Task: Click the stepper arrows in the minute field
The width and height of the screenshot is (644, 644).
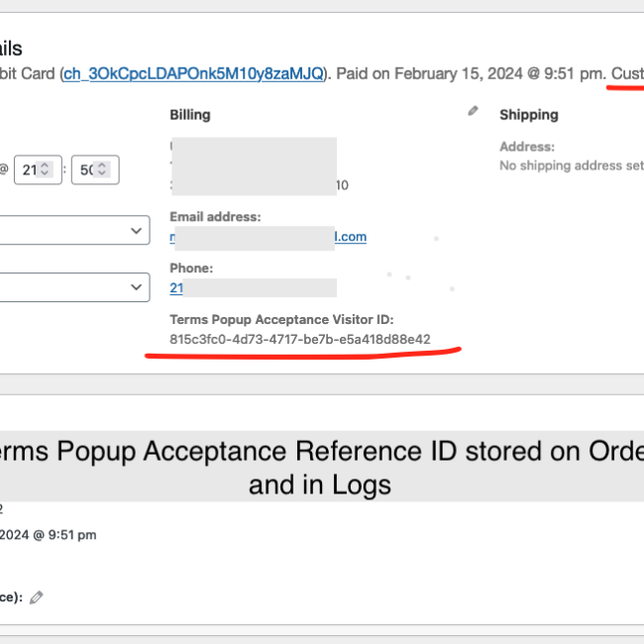Action: (x=104, y=169)
